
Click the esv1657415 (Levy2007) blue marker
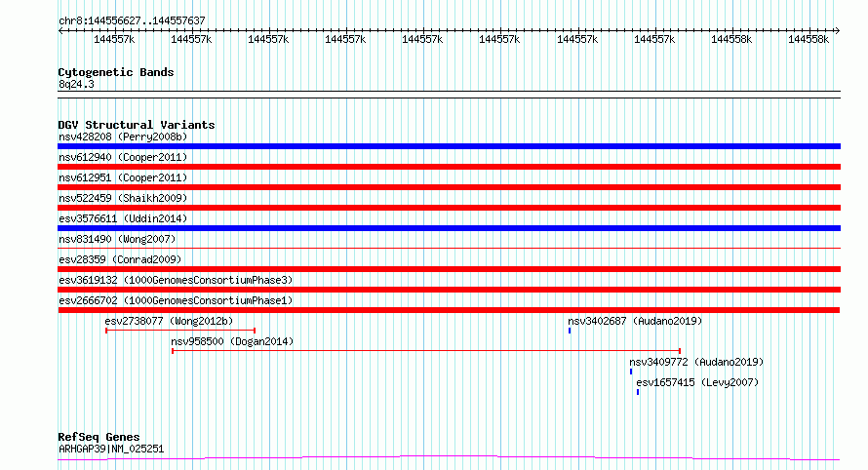pos(638,392)
